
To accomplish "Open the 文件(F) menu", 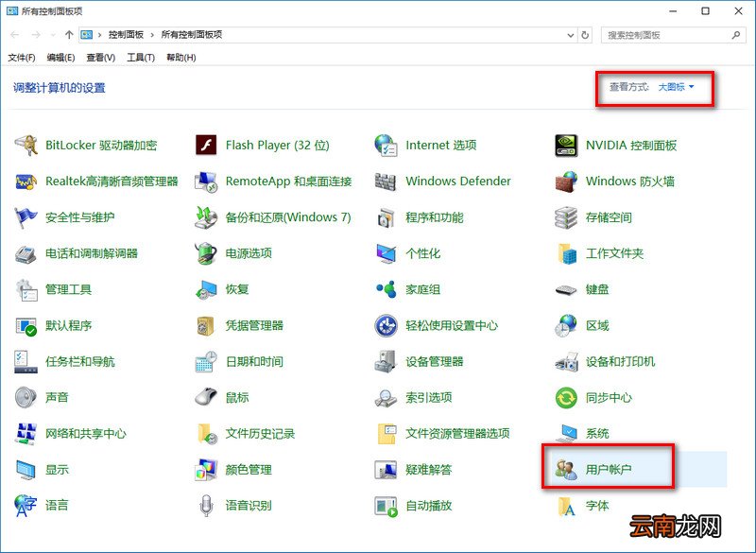I will pos(21,58).
